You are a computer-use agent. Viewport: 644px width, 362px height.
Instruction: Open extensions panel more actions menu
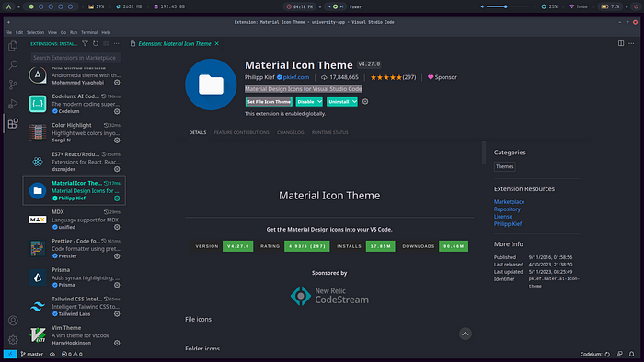pyautogui.click(x=117, y=43)
